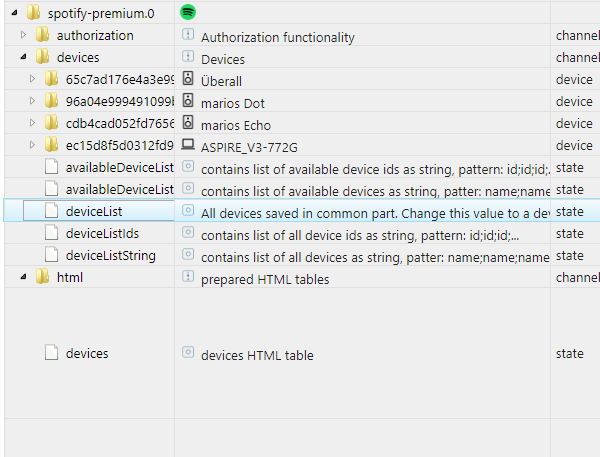
Task: Click the speaker icon beside marios Echo
Action: click(x=188, y=124)
